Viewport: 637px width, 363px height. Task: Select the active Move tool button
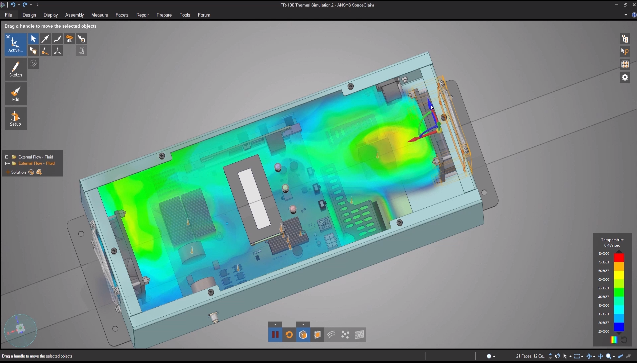16,44
